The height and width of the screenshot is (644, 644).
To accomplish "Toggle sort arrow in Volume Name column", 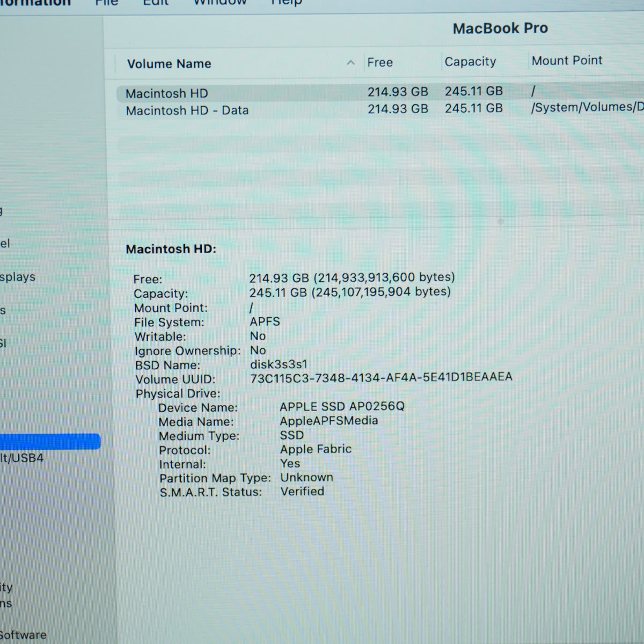I will coord(351,63).
